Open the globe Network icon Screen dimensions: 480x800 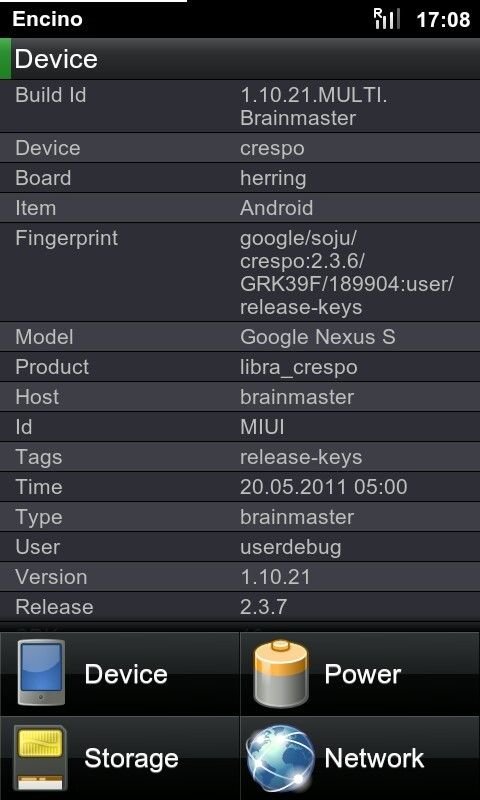pyautogui.click(x=280, y=759)
